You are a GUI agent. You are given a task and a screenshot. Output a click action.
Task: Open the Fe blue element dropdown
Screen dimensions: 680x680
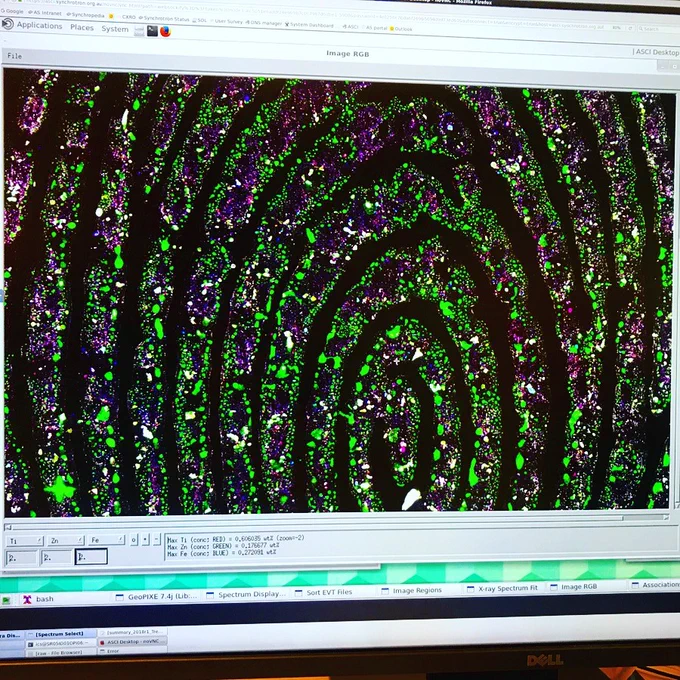pyautogui.click(x=107, y=540)
